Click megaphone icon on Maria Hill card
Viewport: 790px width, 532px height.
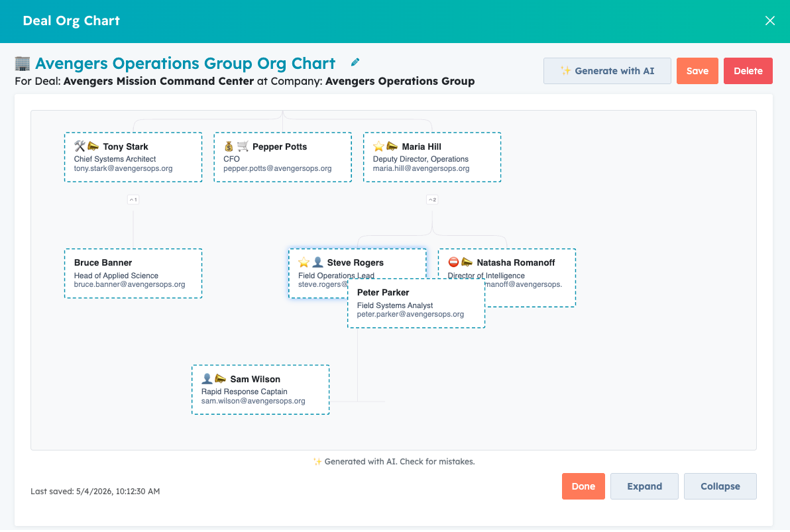(x=392, y=146)
